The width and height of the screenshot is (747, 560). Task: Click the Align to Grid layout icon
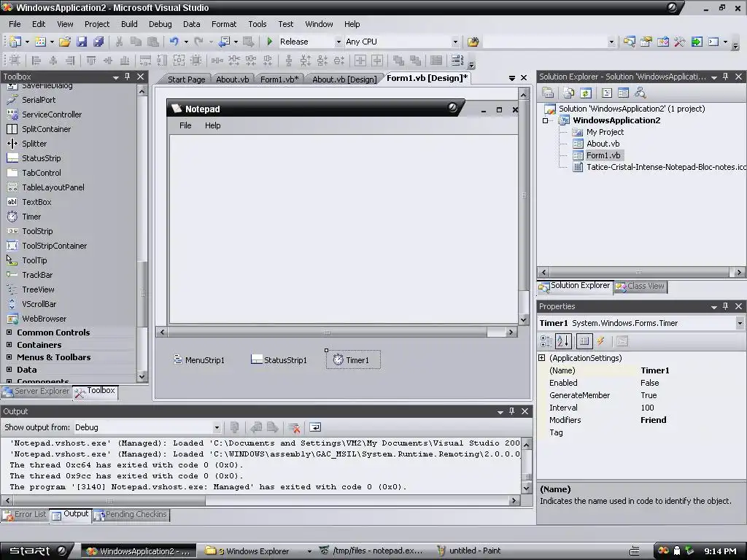(x=15, y=61)
